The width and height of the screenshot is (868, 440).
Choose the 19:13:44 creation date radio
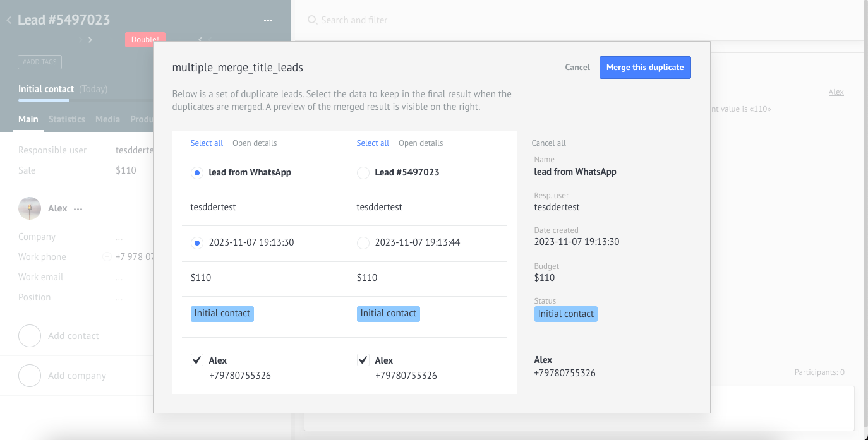[x=363, y=242]
